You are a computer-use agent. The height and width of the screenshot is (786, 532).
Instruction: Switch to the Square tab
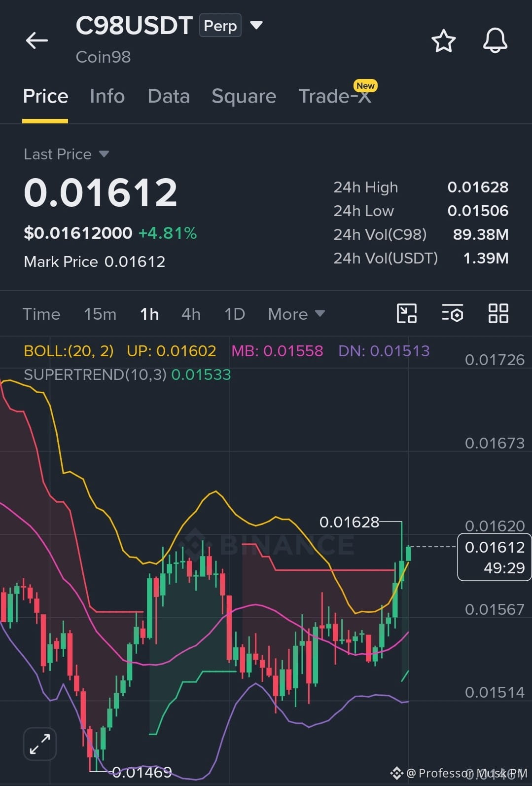coord(244,96)
